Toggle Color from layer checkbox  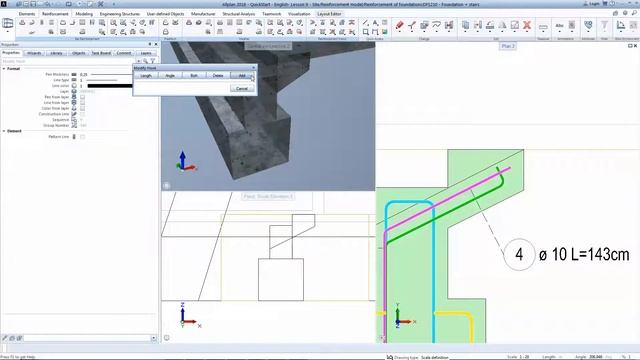[x=82, y=109]
